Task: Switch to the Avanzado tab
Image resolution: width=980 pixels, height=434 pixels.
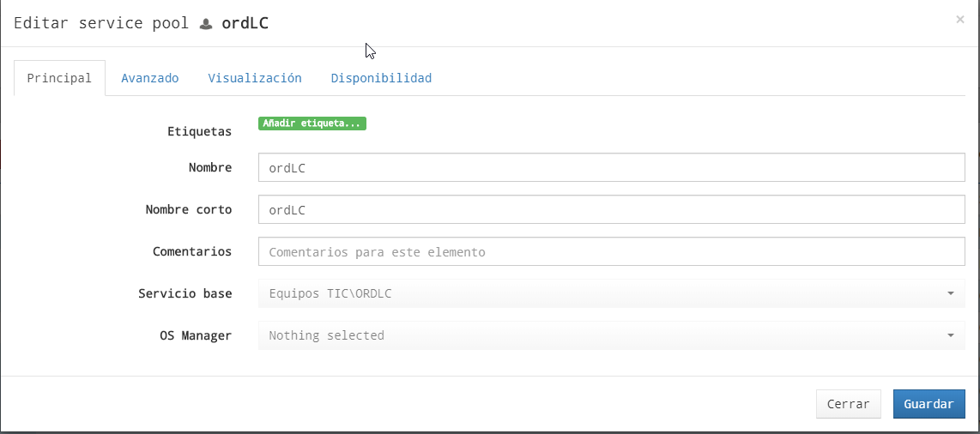Action: click(x=150, y=78)
